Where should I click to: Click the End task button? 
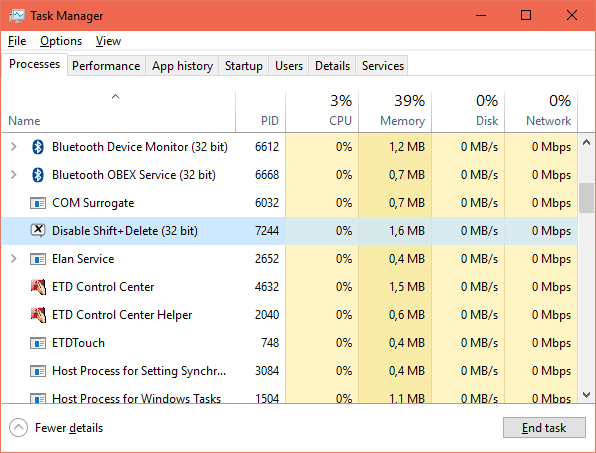coord(544,428)
